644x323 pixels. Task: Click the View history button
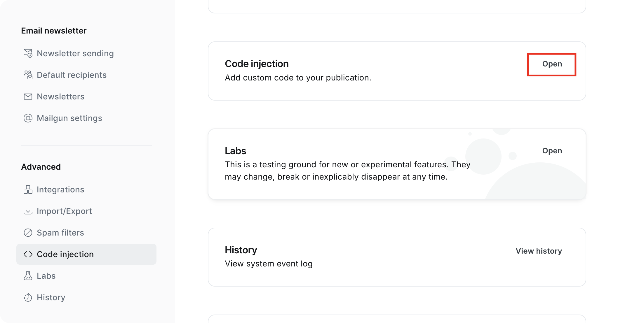coord(539,251)
